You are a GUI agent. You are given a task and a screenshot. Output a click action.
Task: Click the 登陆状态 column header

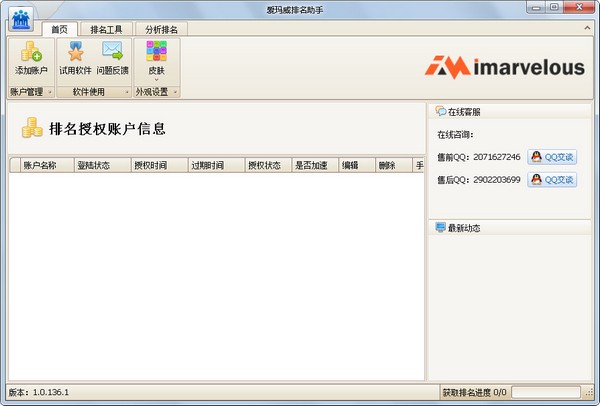[x=102, y=165]
